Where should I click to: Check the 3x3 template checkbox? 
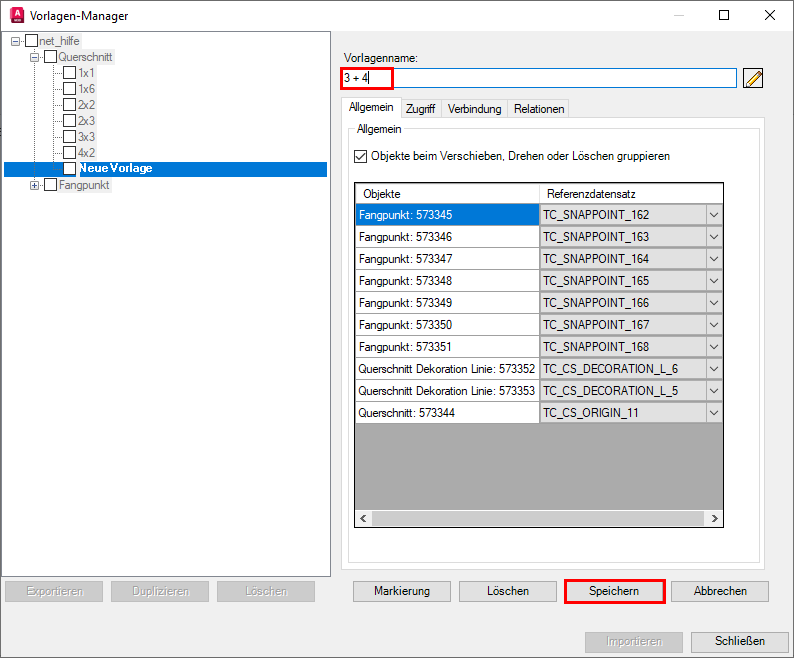(x=69, y=137)
